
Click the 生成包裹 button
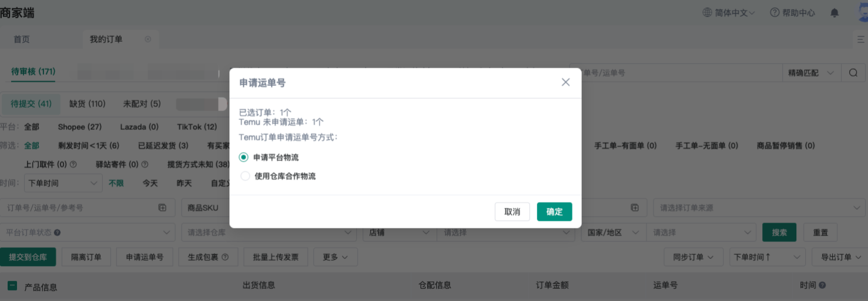tap(208, 257)
